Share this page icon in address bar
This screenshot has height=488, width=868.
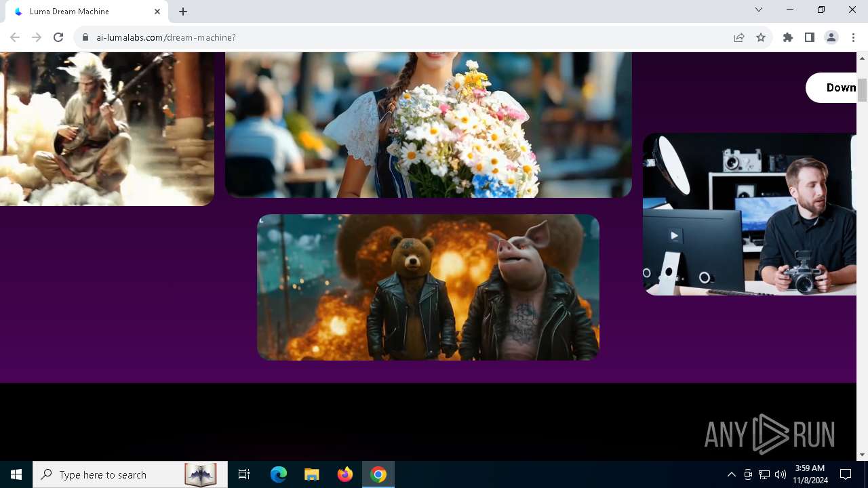[x=739, y=37]
